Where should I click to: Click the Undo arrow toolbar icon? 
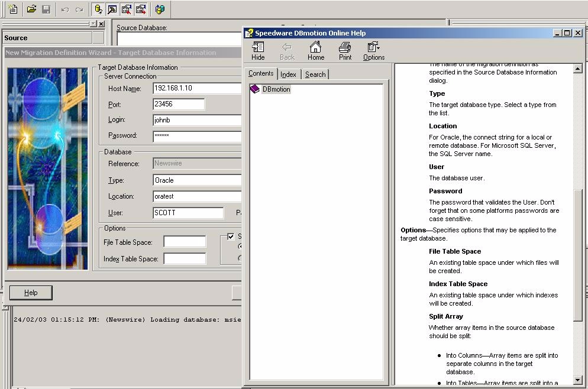click(x=65, y=9)
